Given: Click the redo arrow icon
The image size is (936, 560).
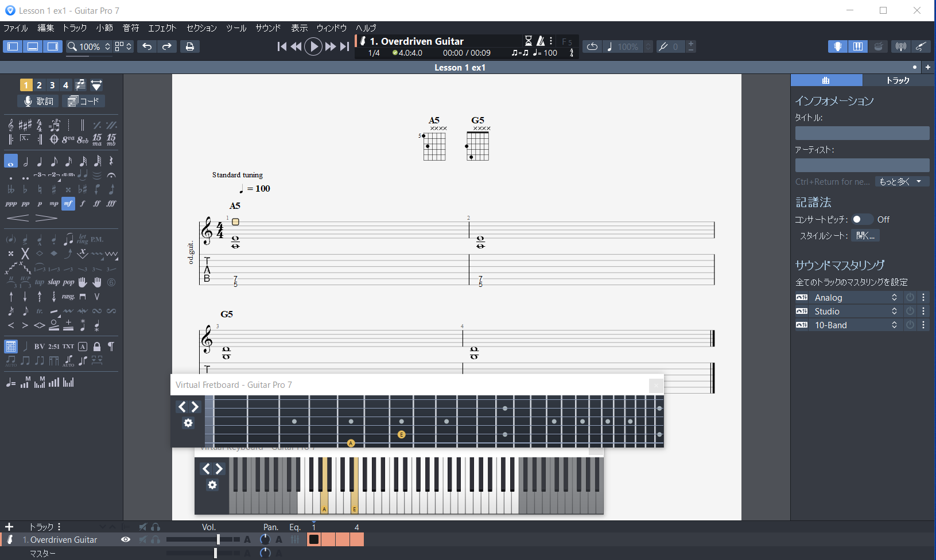Looking at the screenshot, I should coord(167,46).
